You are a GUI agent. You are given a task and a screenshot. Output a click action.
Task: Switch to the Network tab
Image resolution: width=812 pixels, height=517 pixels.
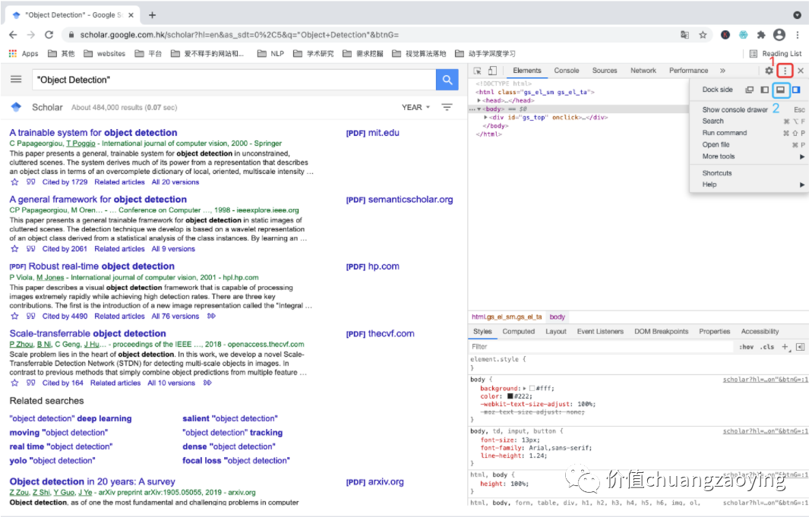tap(643, 71)
